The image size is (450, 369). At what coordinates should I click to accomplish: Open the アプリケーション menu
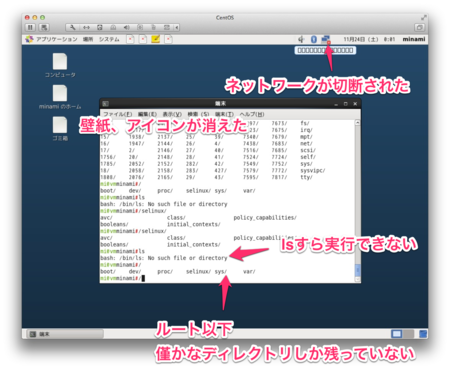click(56, 39)
